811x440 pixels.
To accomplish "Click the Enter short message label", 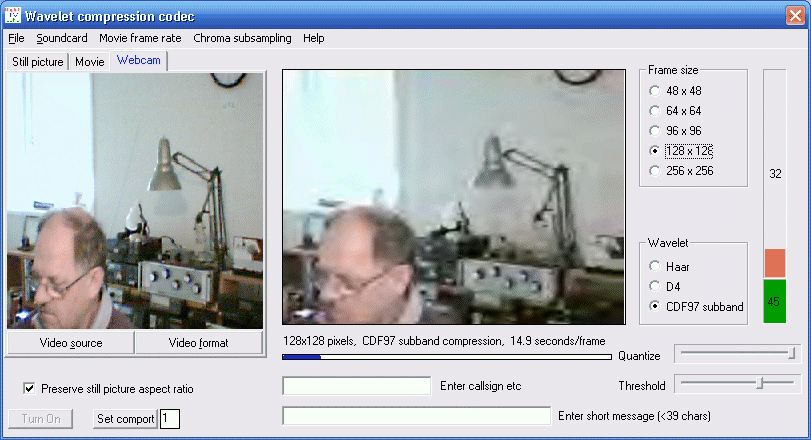I will click(634, 416).
